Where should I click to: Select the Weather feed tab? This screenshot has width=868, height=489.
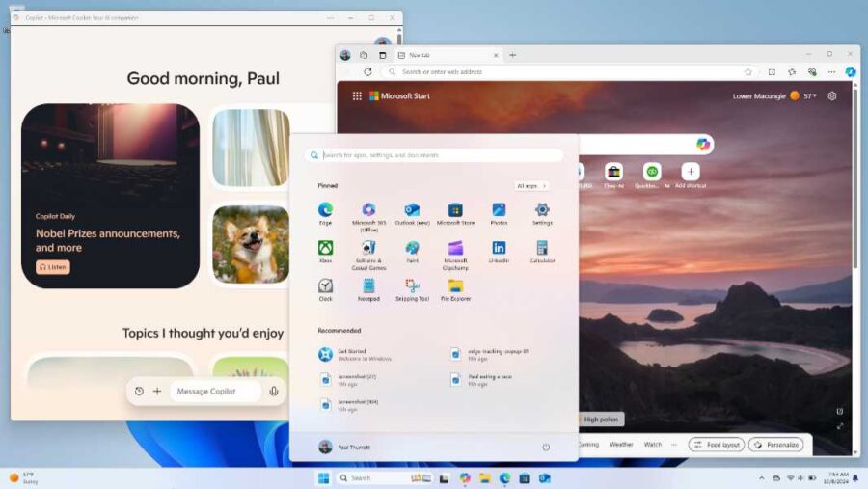621,444
